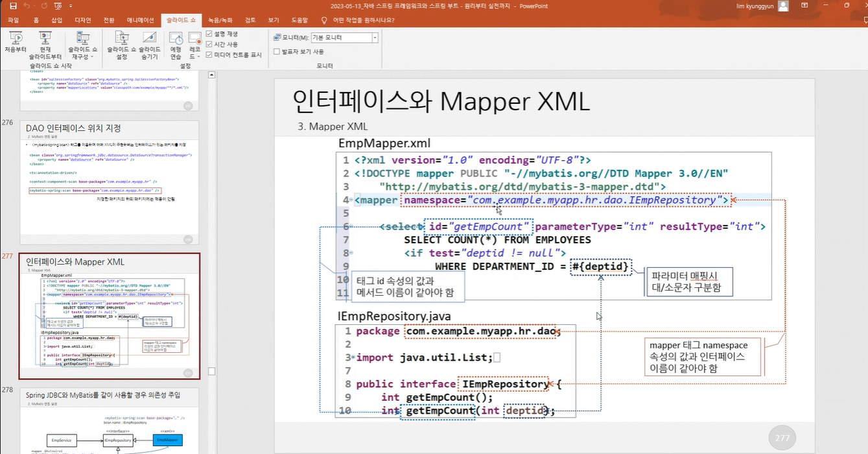868x454 pixels.
Task: Switch to the 삽입 tab
Action: [x=57, y=20]
